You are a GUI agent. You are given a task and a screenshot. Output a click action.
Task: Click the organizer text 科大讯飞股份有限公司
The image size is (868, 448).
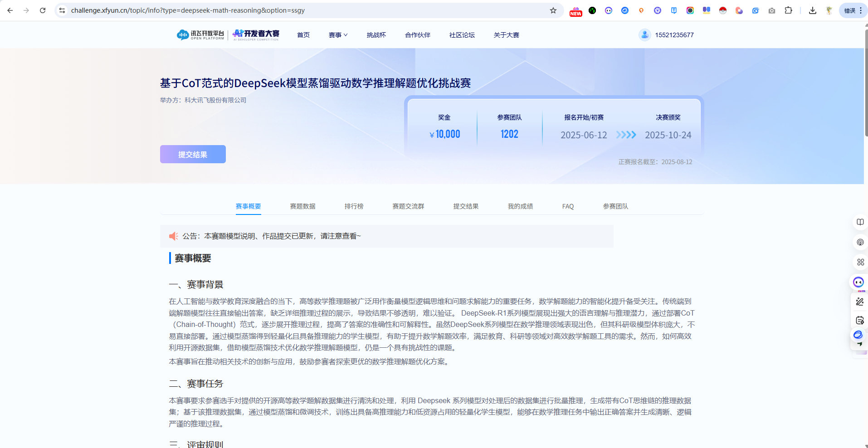pyautogui.click(x=215, y=100)
